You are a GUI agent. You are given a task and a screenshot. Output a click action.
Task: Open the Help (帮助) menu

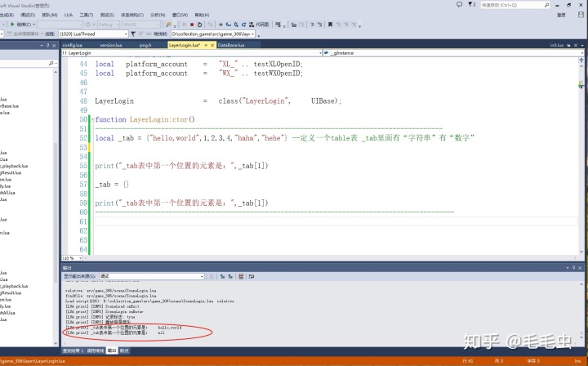pos(202,15)
